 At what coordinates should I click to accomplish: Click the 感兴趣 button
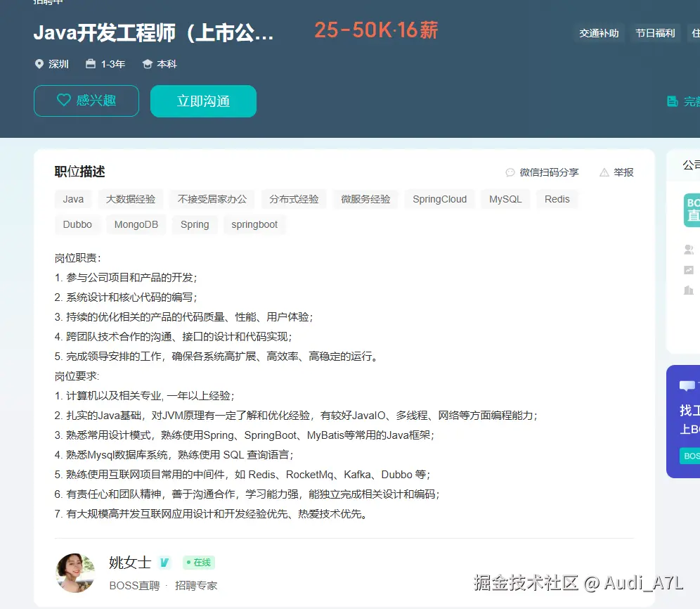coord(86,101)
